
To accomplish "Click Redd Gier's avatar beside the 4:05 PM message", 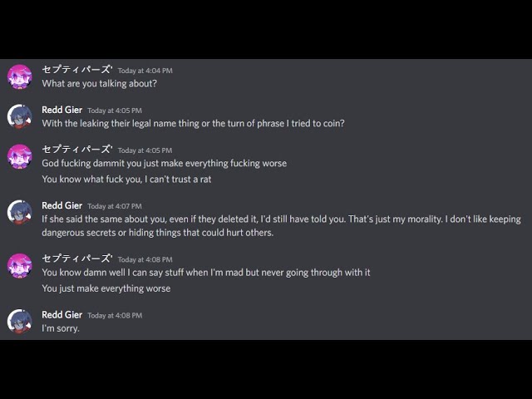I will click(x=19, y=116).
